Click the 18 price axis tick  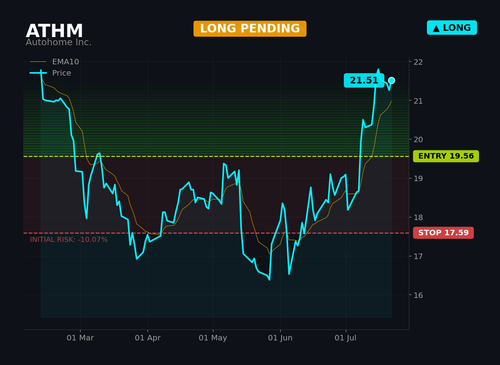[x=418, y=217]
